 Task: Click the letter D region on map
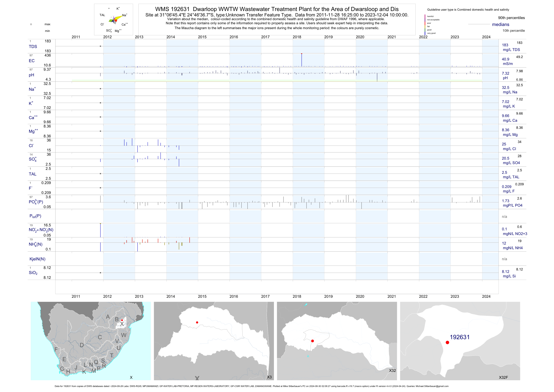(x=82, y=345)
